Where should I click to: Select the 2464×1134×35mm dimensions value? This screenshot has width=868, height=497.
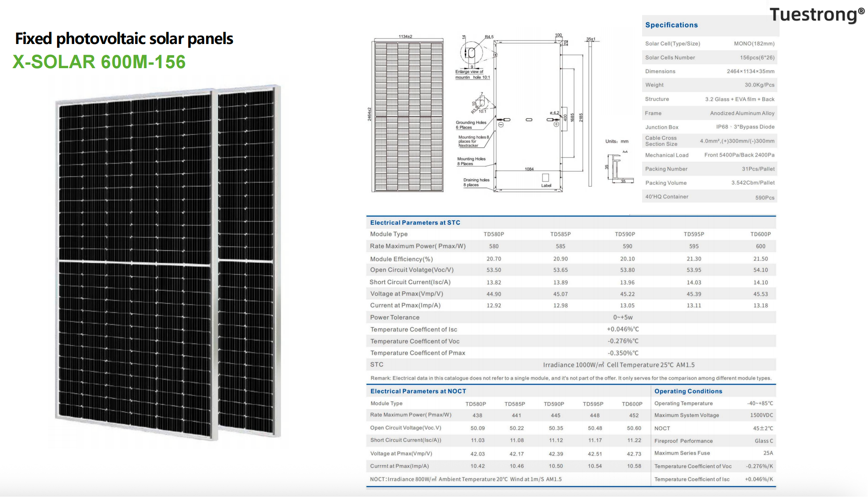pyautogui.click(x=750, y=71)
